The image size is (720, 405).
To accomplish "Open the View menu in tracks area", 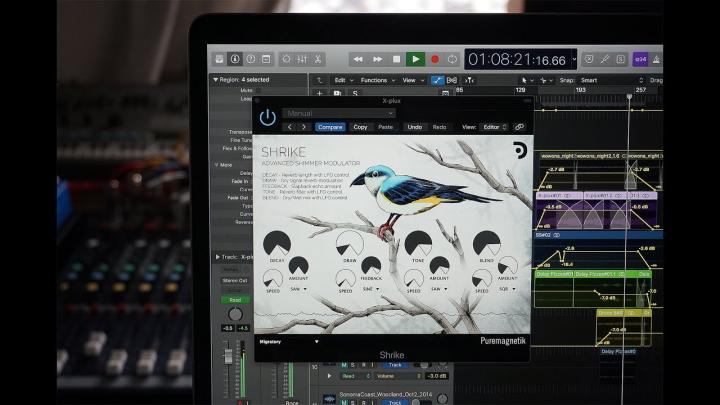I will [x=412, y=80].
